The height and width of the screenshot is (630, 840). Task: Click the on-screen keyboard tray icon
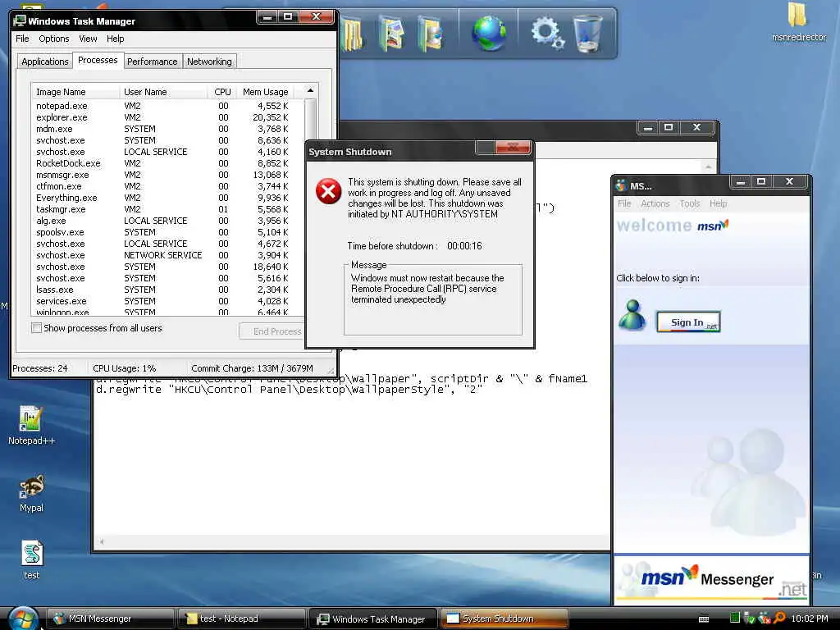[704, 619]
